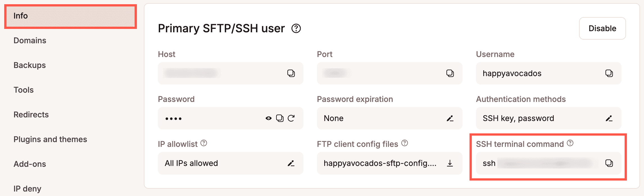Edit the password expiration setting
Viewport: 644px width, 196px height.
pyautogui.click(x=450, y=118)
